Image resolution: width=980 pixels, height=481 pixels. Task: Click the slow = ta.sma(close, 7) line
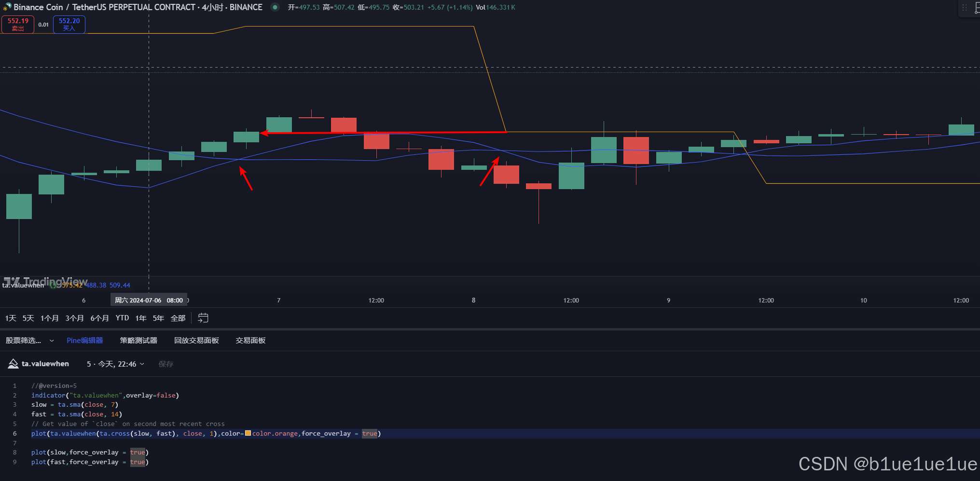[75, 405]
